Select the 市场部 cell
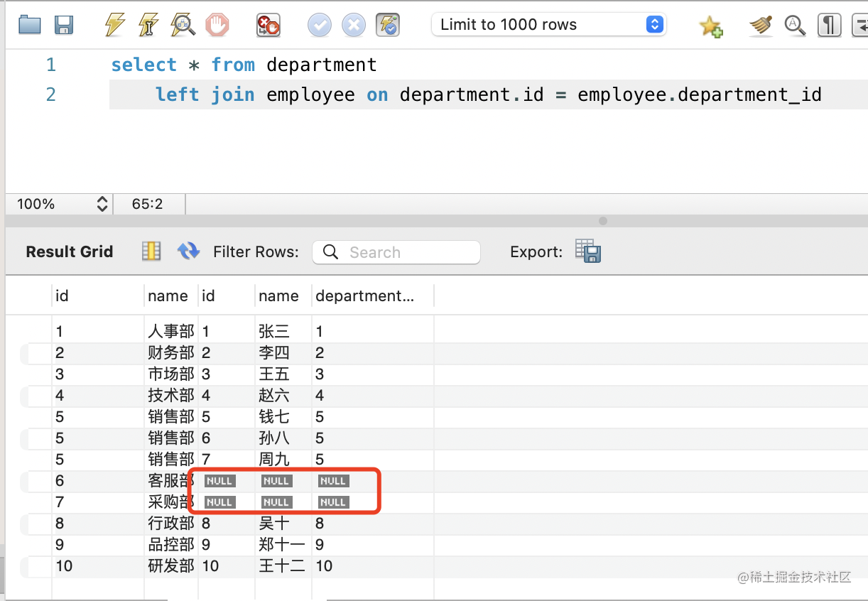The image size is (868, 601). (x=170, y=374)
